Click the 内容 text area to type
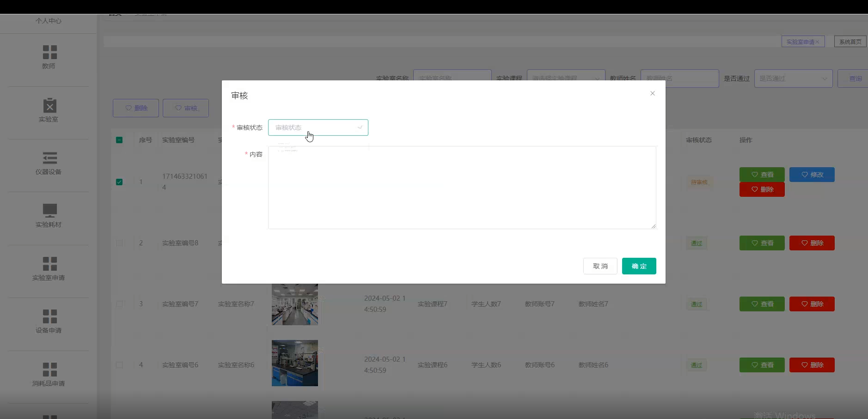 [461, 187]
